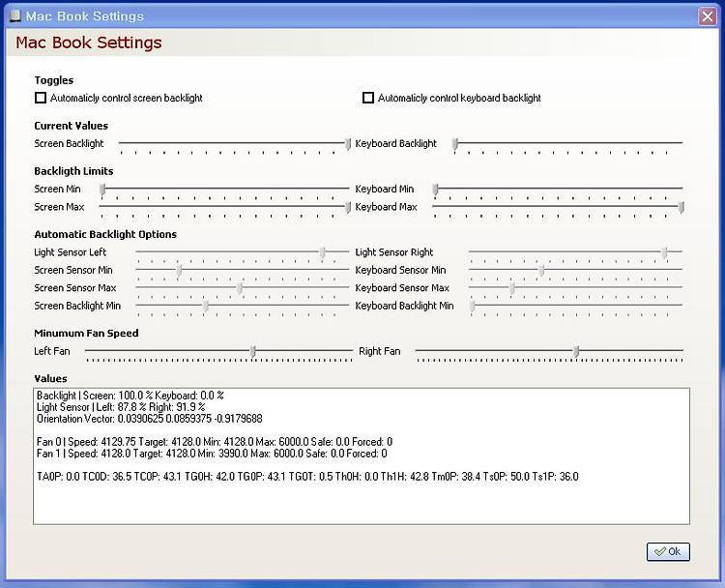The width and height of the screenshot is (725, 588).
Task: Click the 'Light Sensor | Left: 87.8 %' line
Action: (121, 407)
